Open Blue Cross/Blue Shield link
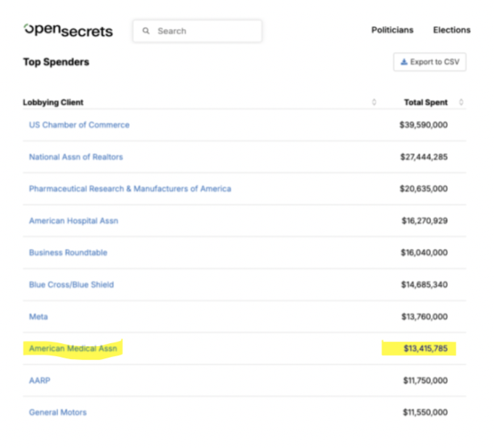The width and height of the screenshot is (494, 448). [71, 284]
